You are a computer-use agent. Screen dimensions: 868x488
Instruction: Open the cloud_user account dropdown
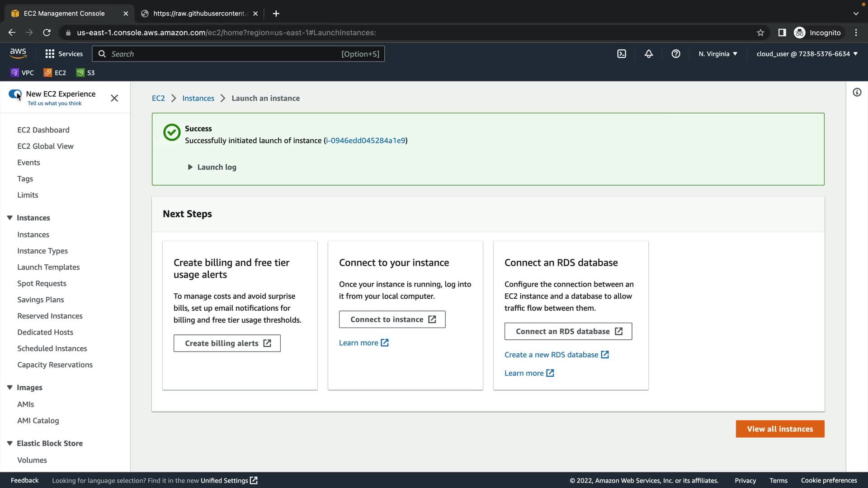pos(807,54)
